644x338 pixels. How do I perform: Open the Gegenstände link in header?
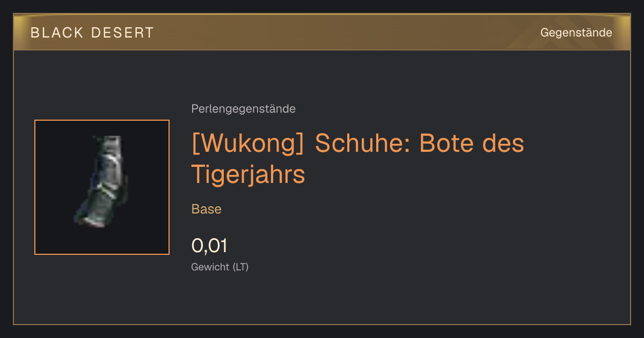pyautogui.click(x=576, y=33)
